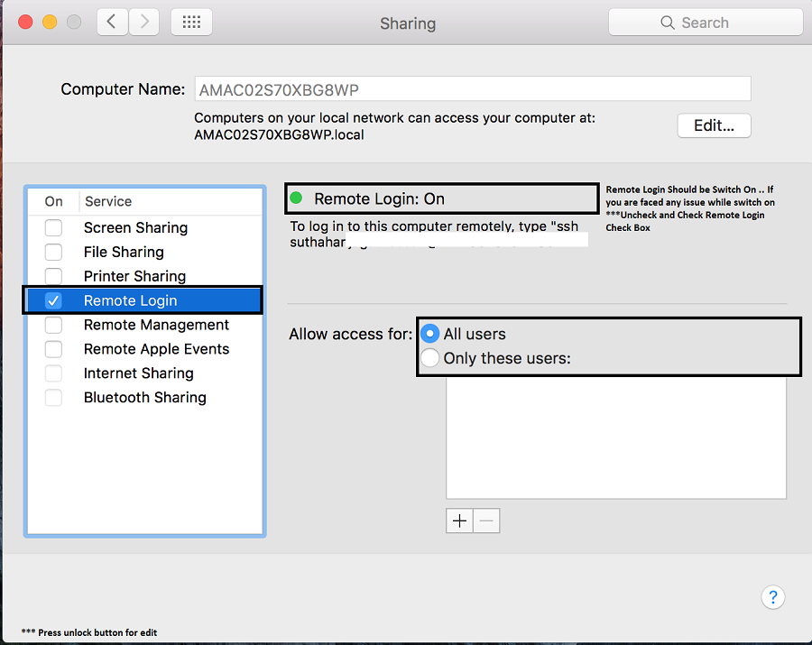Select the Remote Management service row
This screenshot has height=645, width=812.
pos(145,325)
